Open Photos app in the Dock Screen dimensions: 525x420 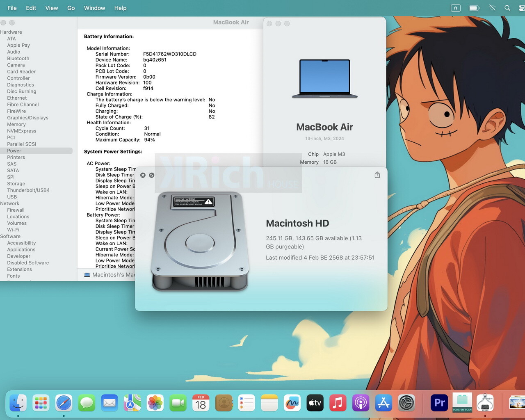point(155,403)
